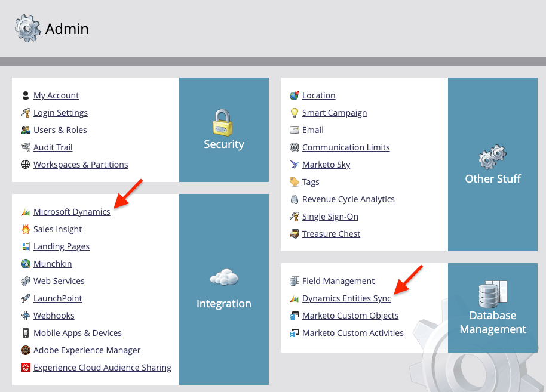Click the phone icon beside Mobile Apps & Devices
The height and width of the screenshot is (392, 546).
25,332
